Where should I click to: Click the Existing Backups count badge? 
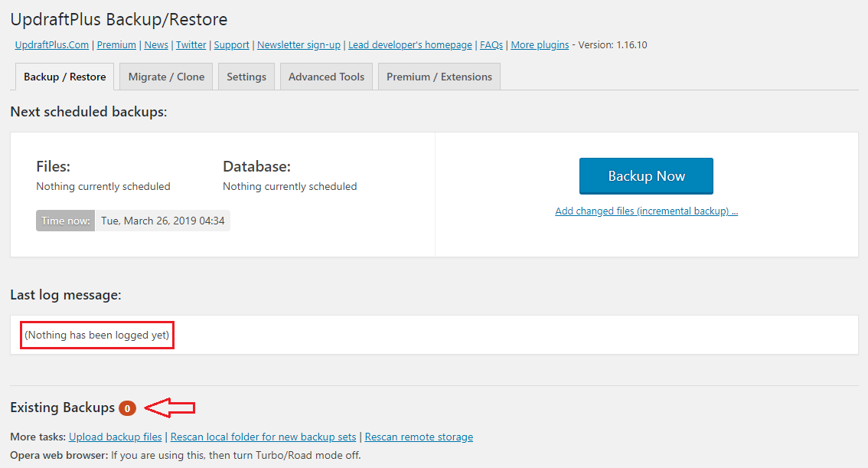(x=127, y=409)
